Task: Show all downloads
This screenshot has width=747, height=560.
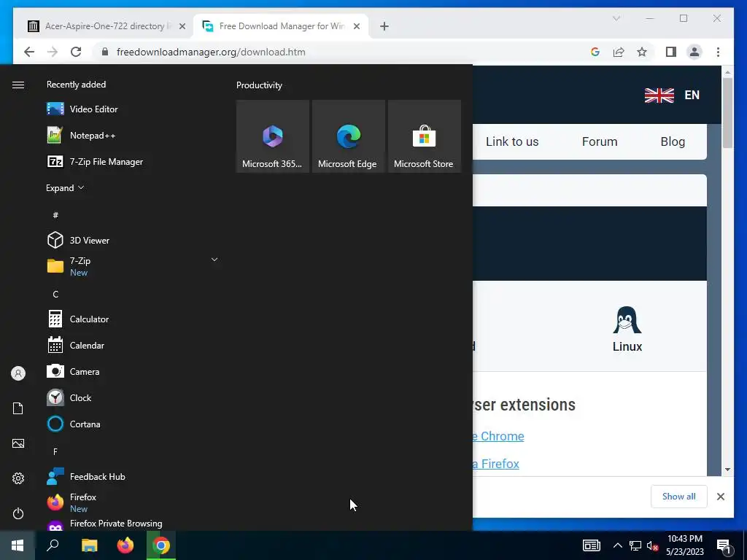Action: tap(679, 496)
